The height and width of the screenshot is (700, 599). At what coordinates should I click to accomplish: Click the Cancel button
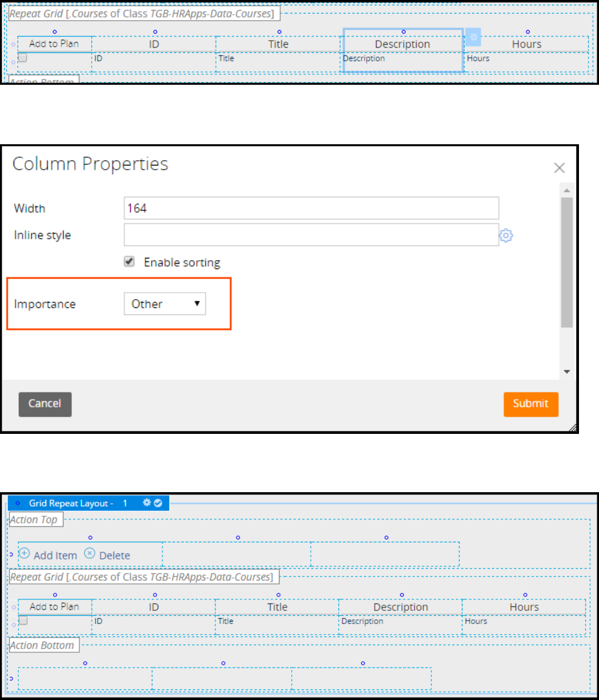[45, 404]
